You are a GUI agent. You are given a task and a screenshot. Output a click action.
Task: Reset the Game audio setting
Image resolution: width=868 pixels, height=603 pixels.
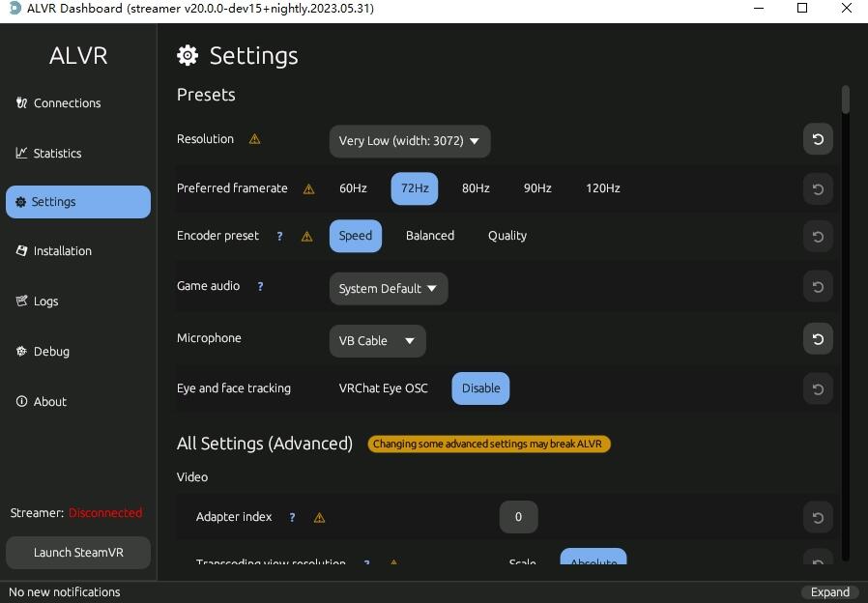[x=818, y=287]
